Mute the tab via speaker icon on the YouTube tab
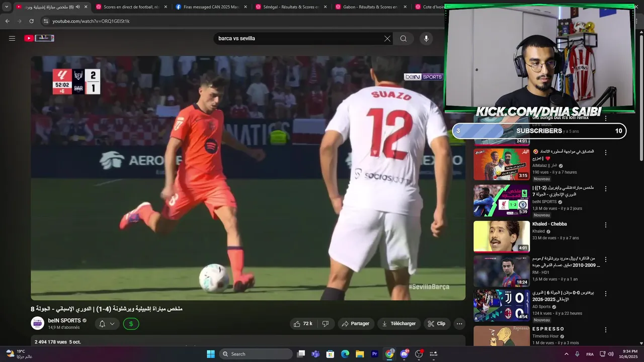 coord(78,7)
